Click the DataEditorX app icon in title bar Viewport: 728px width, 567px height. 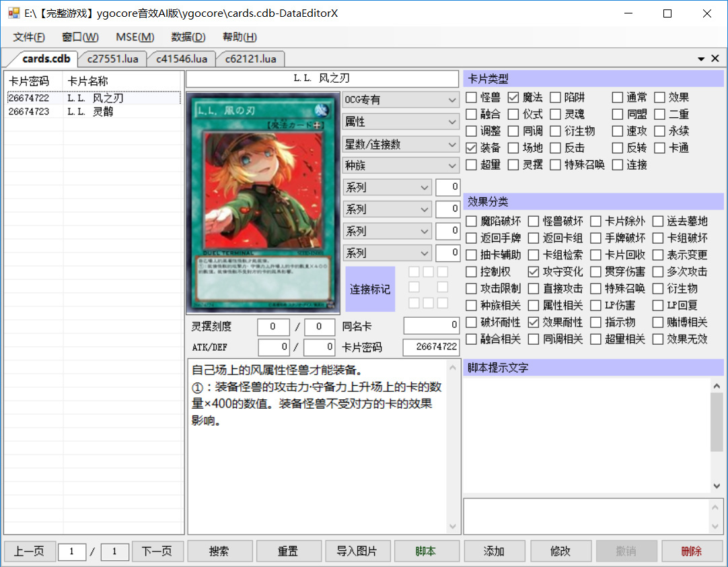click(14, 13)
